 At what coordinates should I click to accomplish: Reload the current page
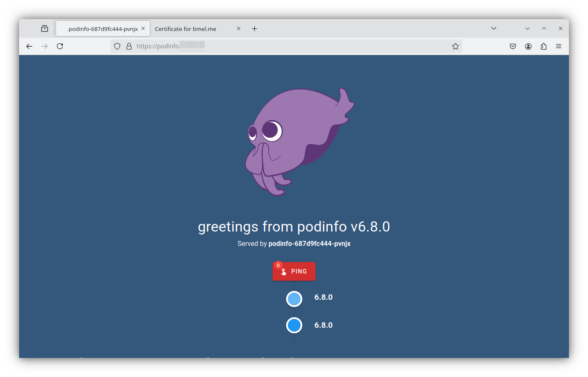(60, 46)
